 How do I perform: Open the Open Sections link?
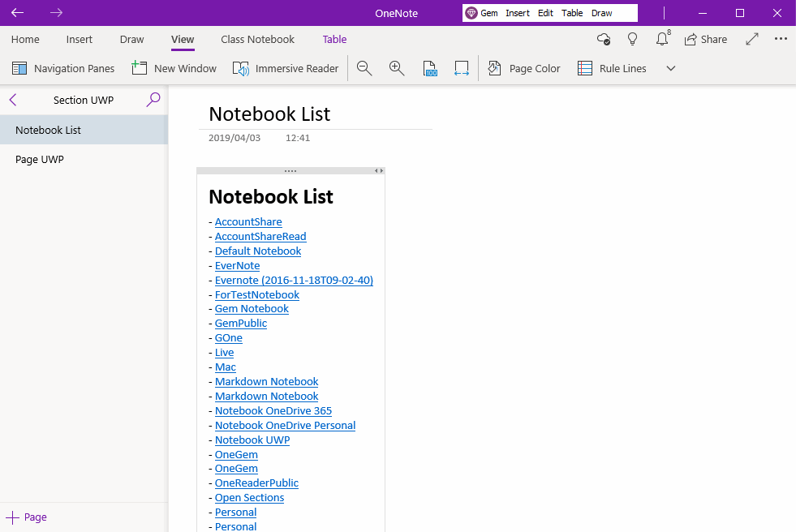(249, 498)
